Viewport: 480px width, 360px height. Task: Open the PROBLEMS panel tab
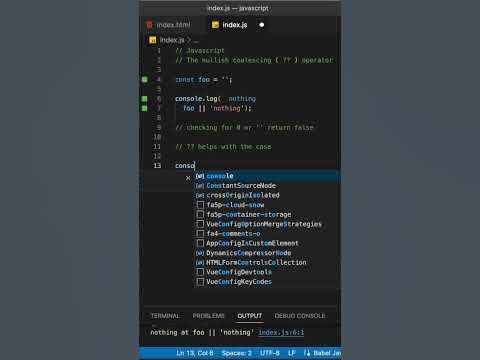coord(209,316)
